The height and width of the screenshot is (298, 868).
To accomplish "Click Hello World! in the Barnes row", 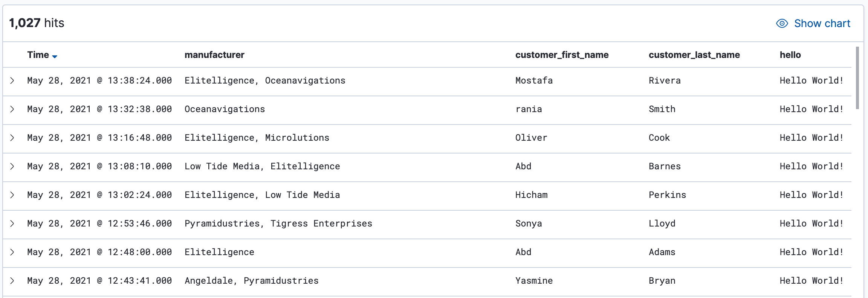I will (811, 166).
